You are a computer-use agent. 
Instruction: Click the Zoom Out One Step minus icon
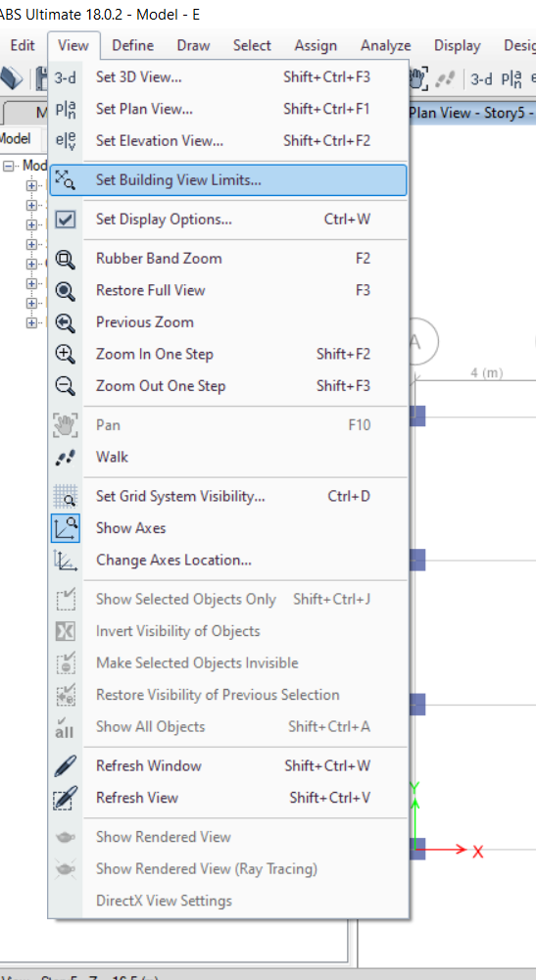click(65, 386)
